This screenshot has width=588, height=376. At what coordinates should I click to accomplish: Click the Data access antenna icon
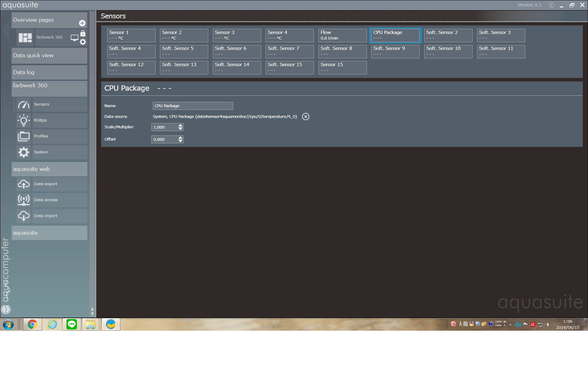click(x=24, y=200)
